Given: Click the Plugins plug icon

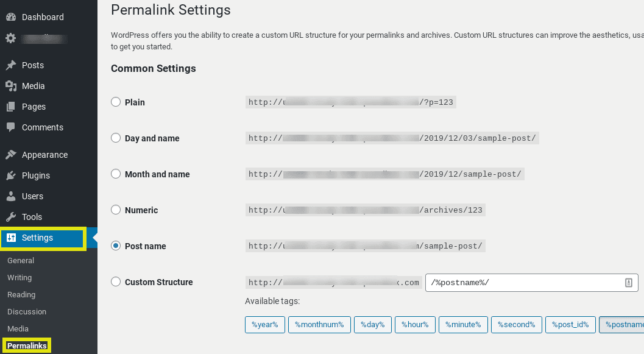Looking at the screenshot, I should click(x=11, y=175).
